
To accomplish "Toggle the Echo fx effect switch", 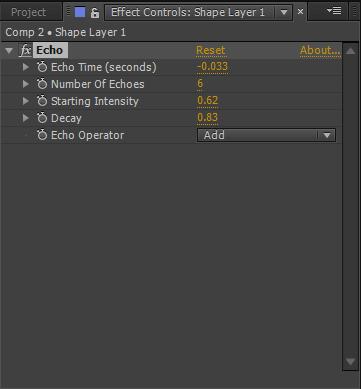I will click(x=25, y=51).
